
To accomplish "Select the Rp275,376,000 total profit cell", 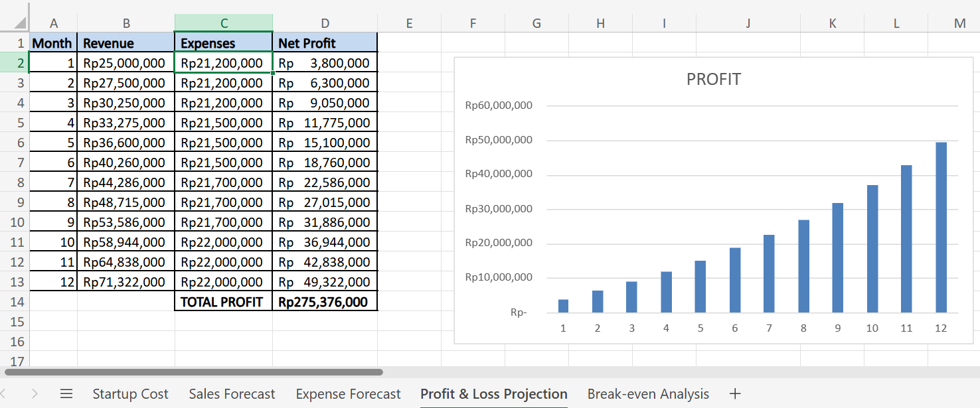I will click(x=325, y=301).
